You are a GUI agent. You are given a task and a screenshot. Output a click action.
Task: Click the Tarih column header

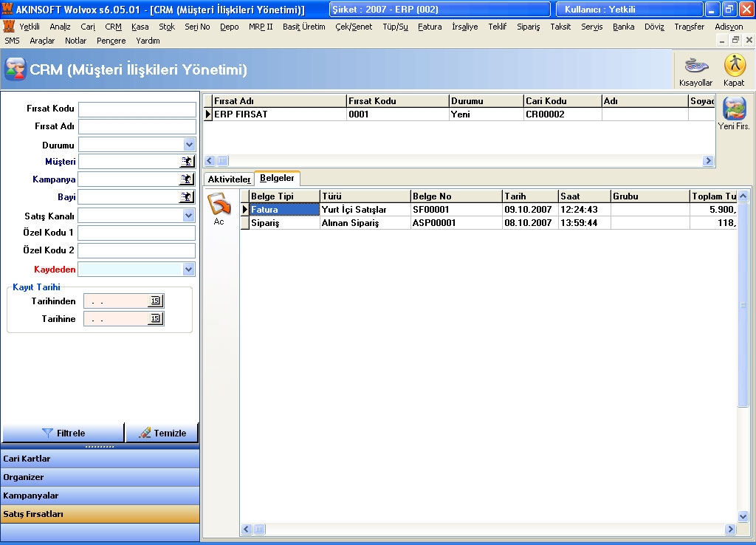[x=530, y=196]
